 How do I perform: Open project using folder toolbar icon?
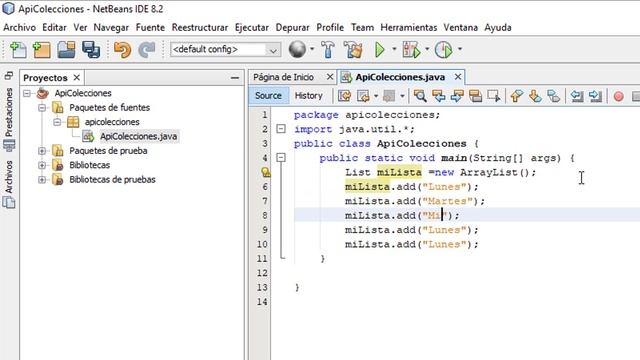[x=66, y=50]
